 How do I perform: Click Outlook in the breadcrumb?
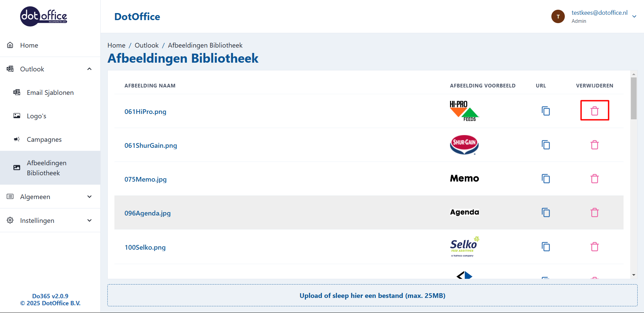pyautogui.click(x=146, y=45)
